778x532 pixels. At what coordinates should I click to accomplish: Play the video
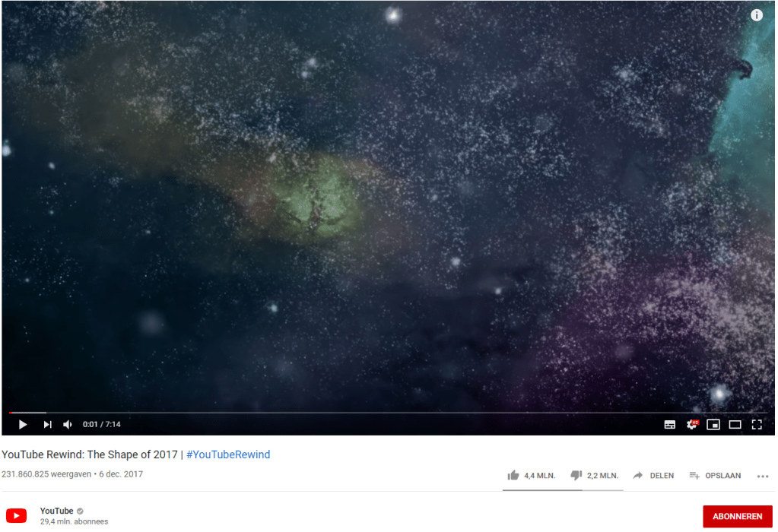[x=22, y=424]
